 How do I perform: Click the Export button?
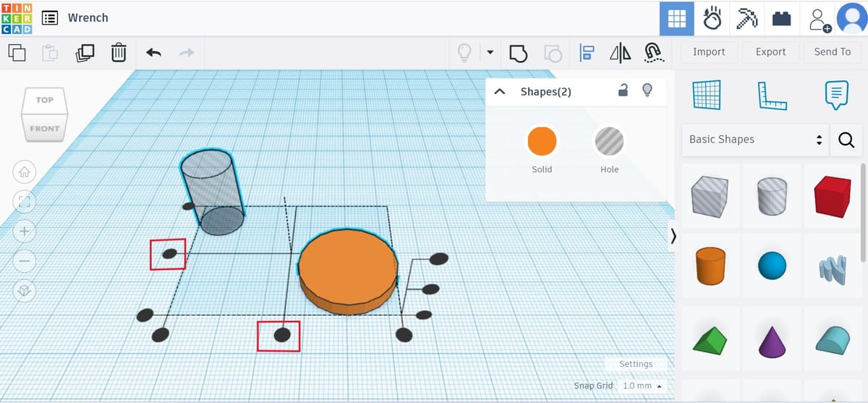pyautogui.click(x=770, y=52)
